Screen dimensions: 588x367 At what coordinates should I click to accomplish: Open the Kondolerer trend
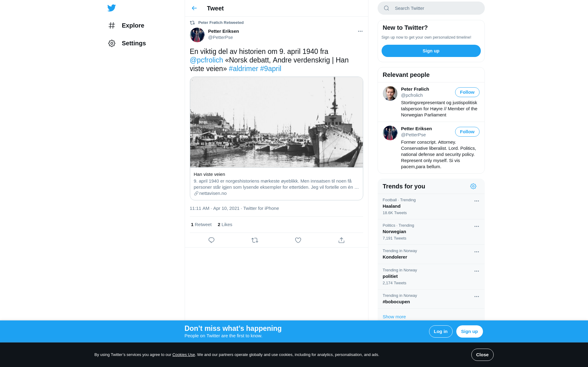pyautogui.click(x=431, y=254)
